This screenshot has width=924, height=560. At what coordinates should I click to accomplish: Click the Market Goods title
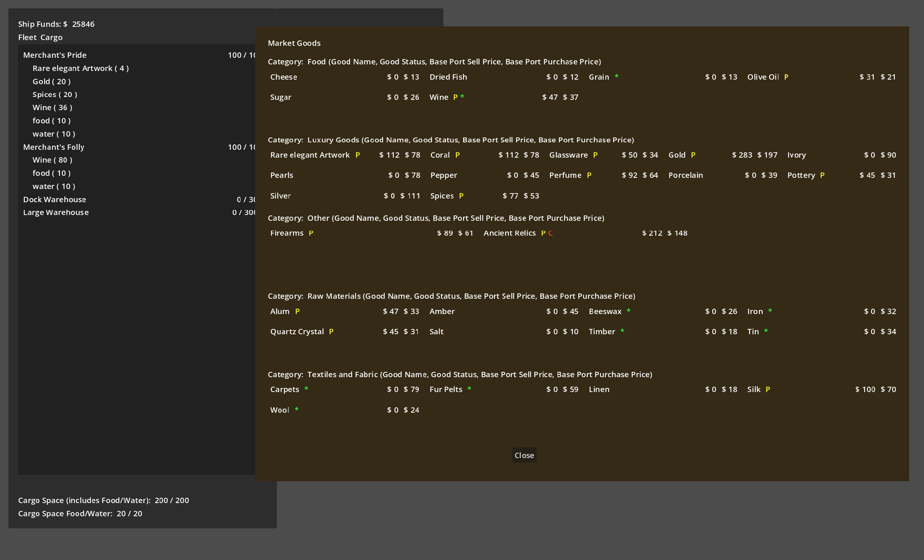294,43
